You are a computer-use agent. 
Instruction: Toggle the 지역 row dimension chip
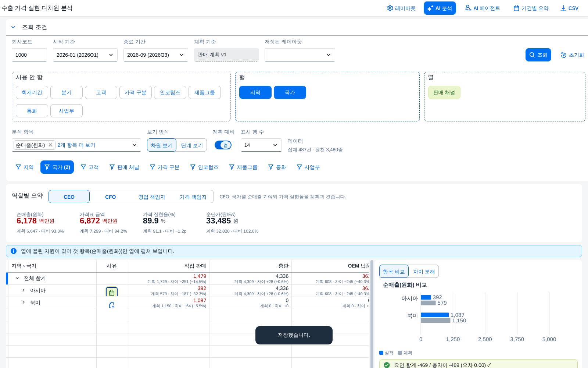255,92
